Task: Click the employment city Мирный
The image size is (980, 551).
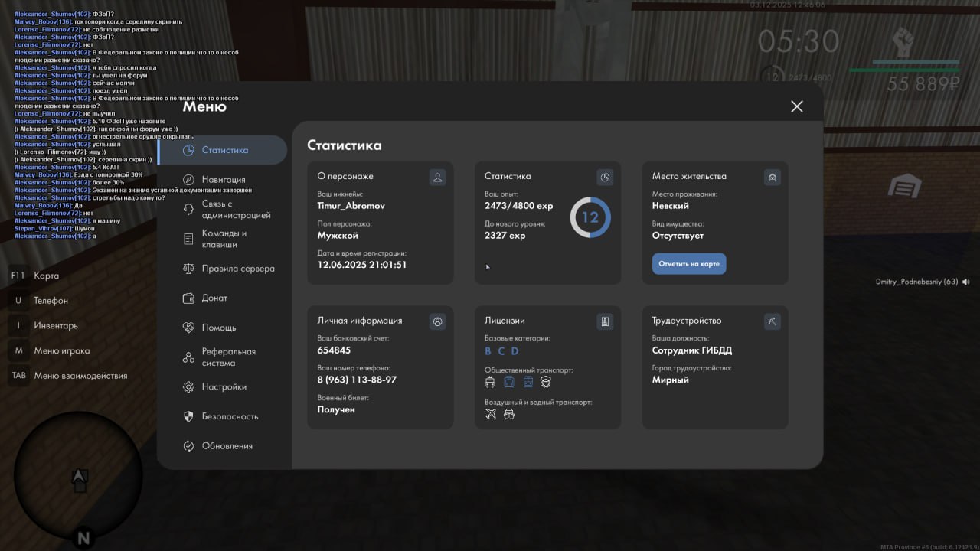Action: 671,380
